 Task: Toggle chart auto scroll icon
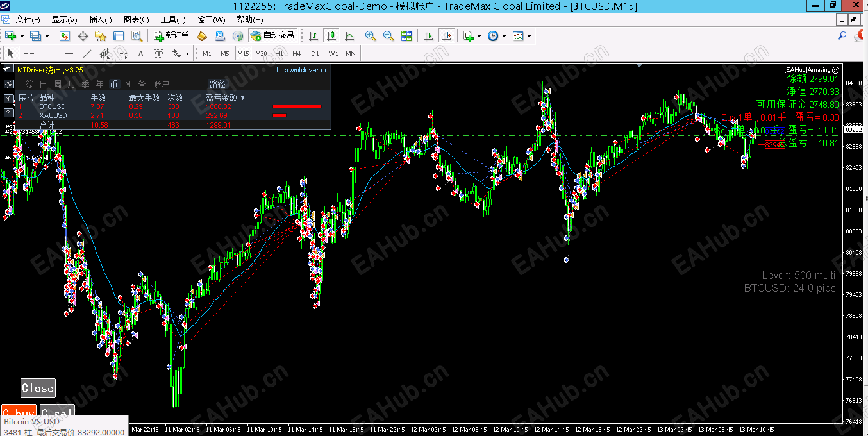(x=429, y=36)
